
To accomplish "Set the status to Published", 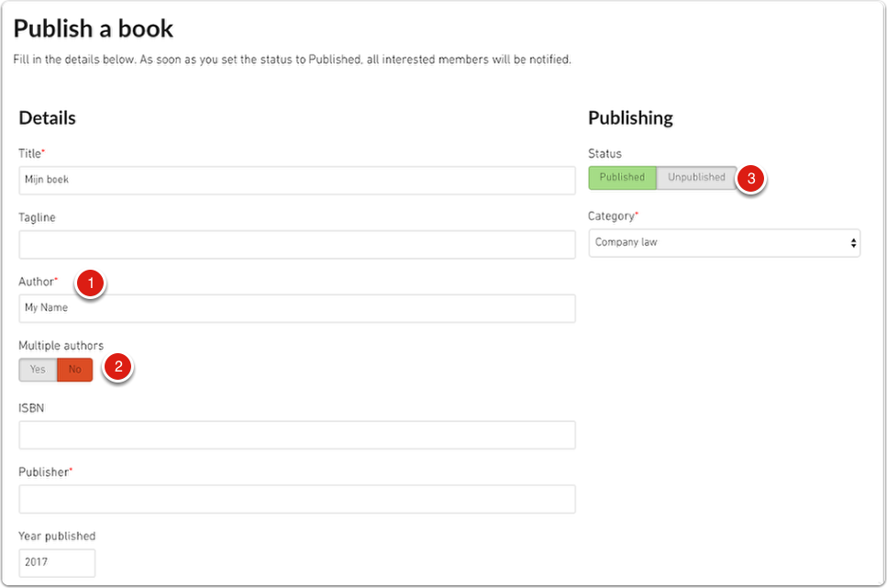I will pos(622,178).
